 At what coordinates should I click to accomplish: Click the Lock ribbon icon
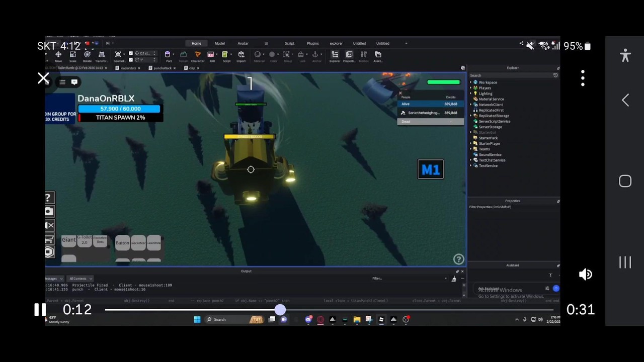coord(302,56)
